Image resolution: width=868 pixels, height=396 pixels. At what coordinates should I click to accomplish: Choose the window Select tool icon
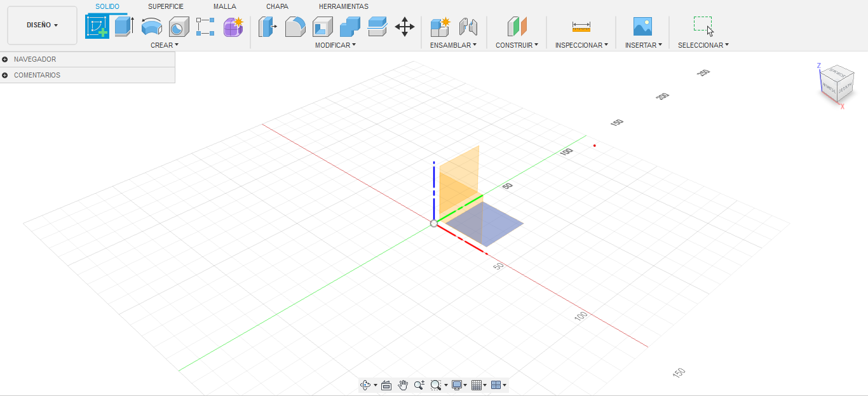coord(703,27)
